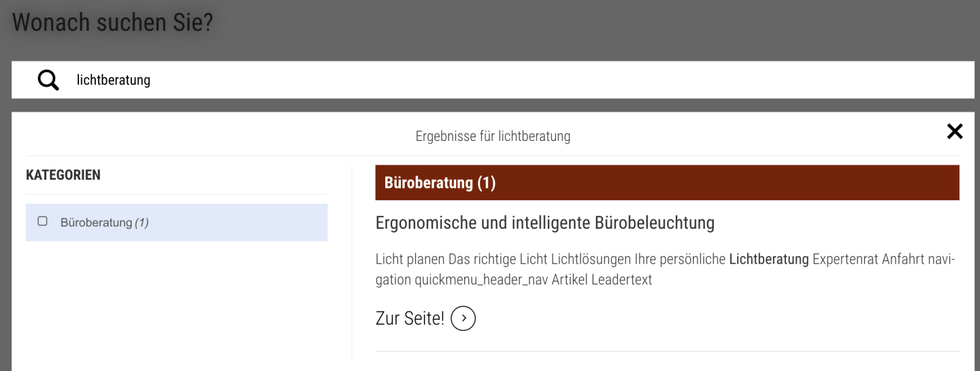Screen dimensions: 980x371
Task: Click the Wonach suchen Sie? heading
Action: (112, 22)
